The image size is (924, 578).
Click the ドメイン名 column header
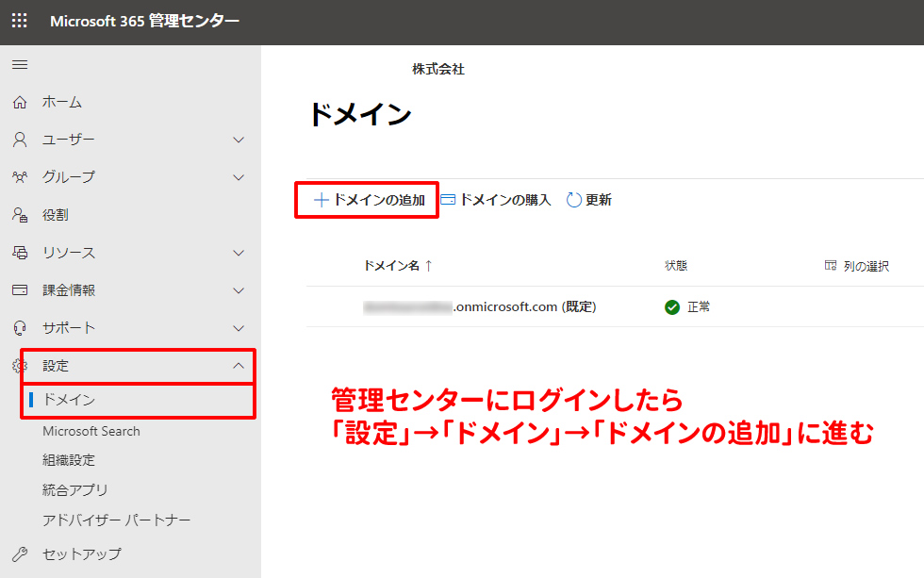[x=398, y=266]
